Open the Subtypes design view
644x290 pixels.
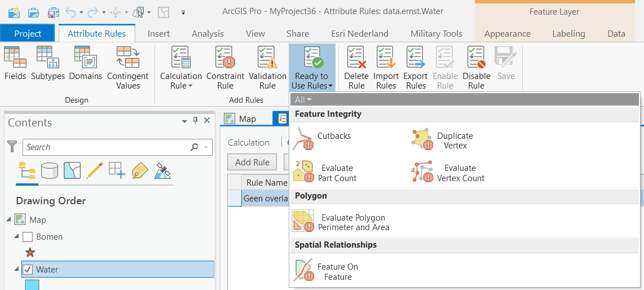47,64
